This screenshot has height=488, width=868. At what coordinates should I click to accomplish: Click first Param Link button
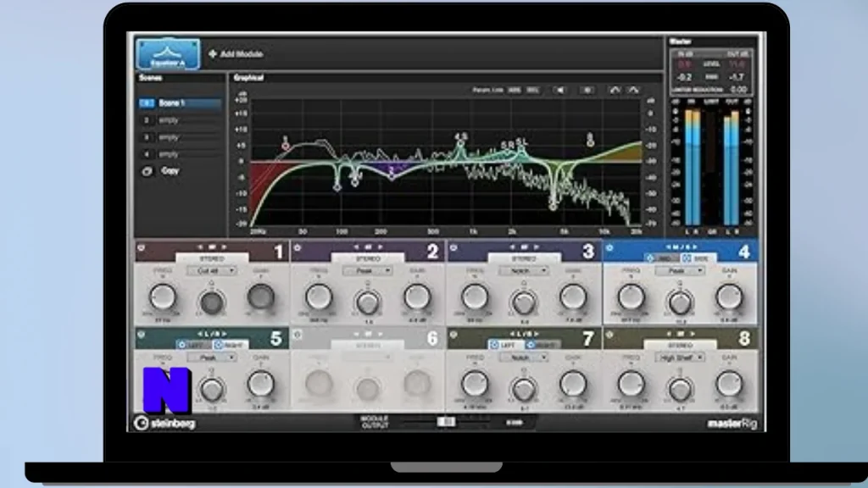pyautogui.click(x=515, y=90)
